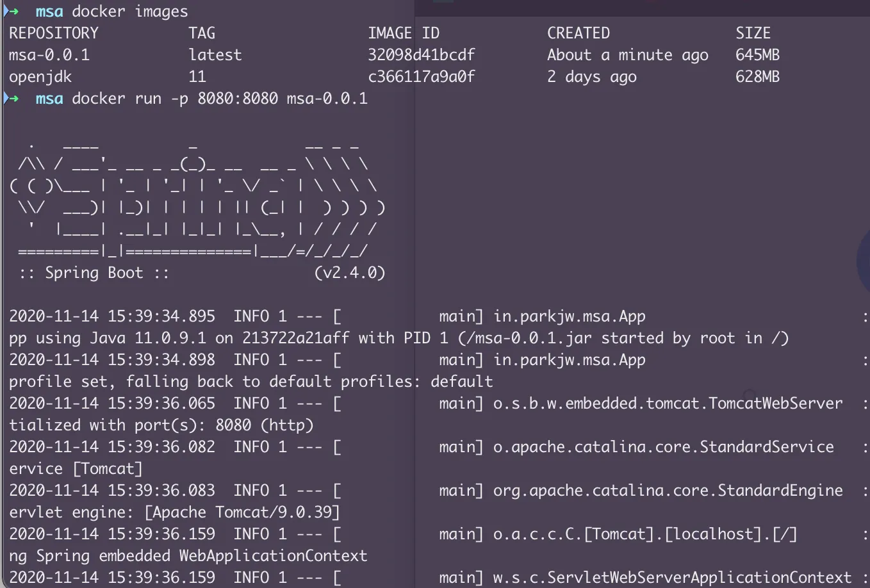870x588 pixels.
Task: Select the timestamp 15:39:34.895
Action: [x=161, y=316]
